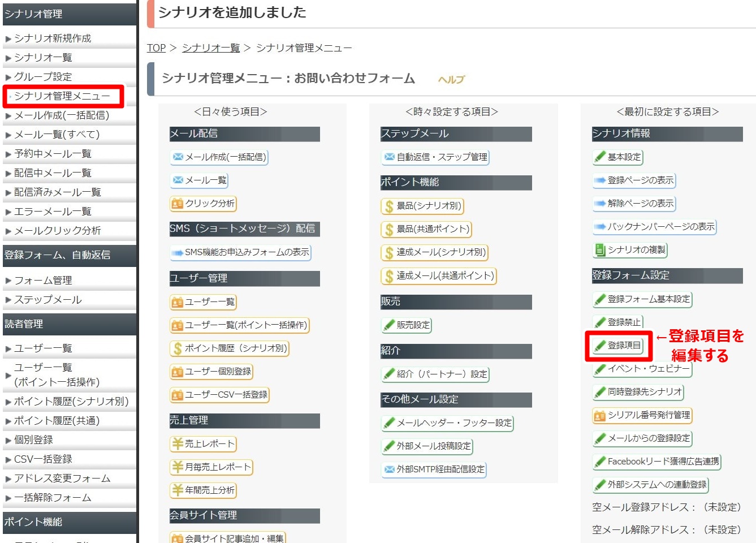The width and height of the screenshot is (756, 543).
Task: Open メールからの登録設定
Action: 642,438
